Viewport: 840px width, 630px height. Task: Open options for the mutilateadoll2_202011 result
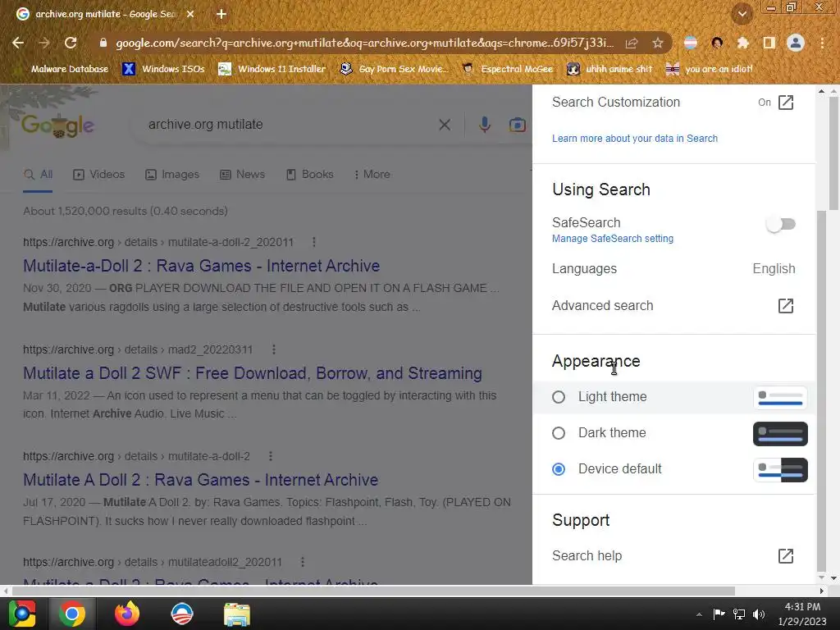coord(303,562)
